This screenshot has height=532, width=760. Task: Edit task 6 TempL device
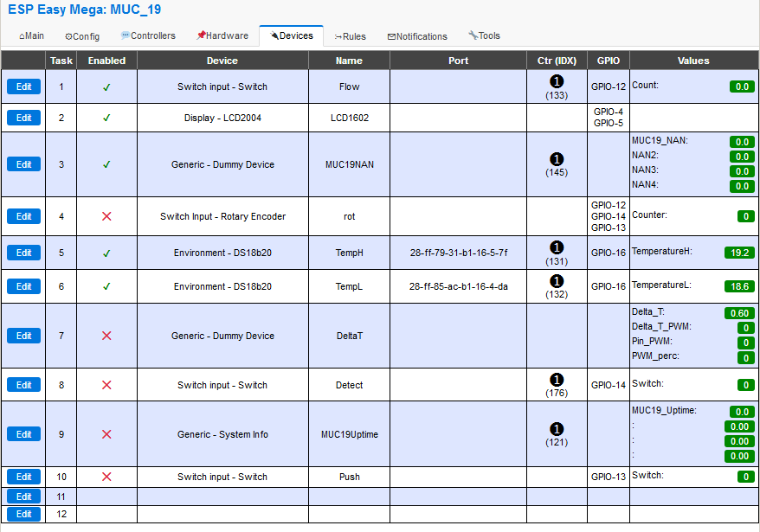tap(23, 286)
